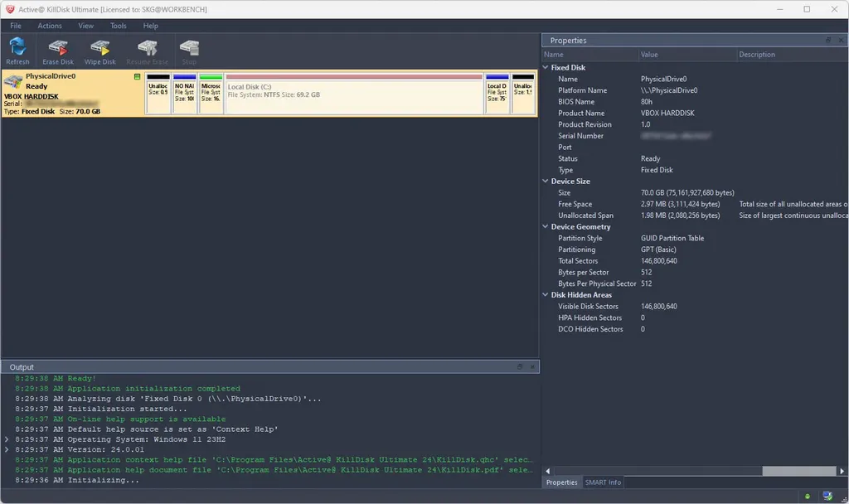Collapse the Device Size property group

[546, 181]
